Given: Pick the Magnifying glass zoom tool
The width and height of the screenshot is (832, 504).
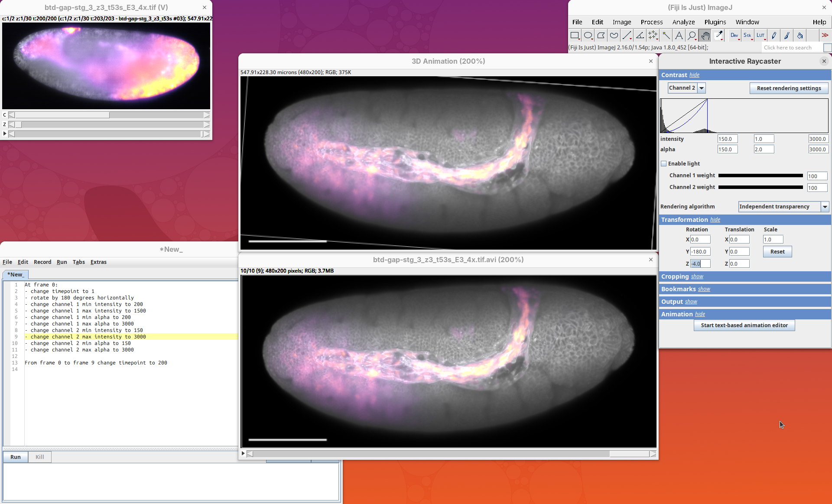Looking at the screenshot, I should click(692, 36).
